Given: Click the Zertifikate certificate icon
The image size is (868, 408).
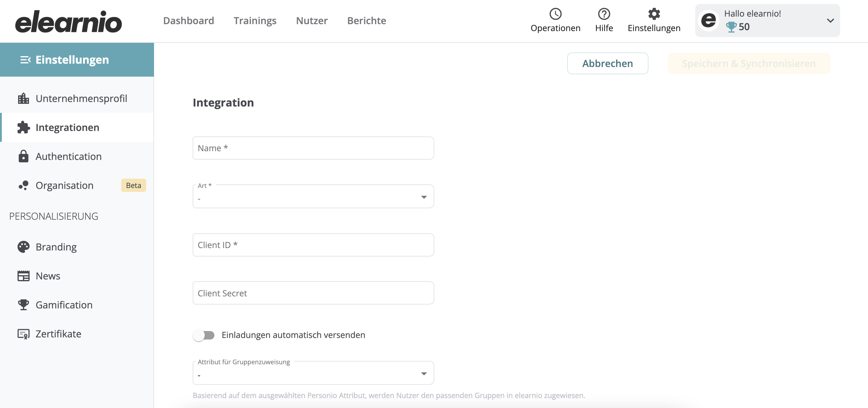Looking at the screenshot, I should 23,333.
